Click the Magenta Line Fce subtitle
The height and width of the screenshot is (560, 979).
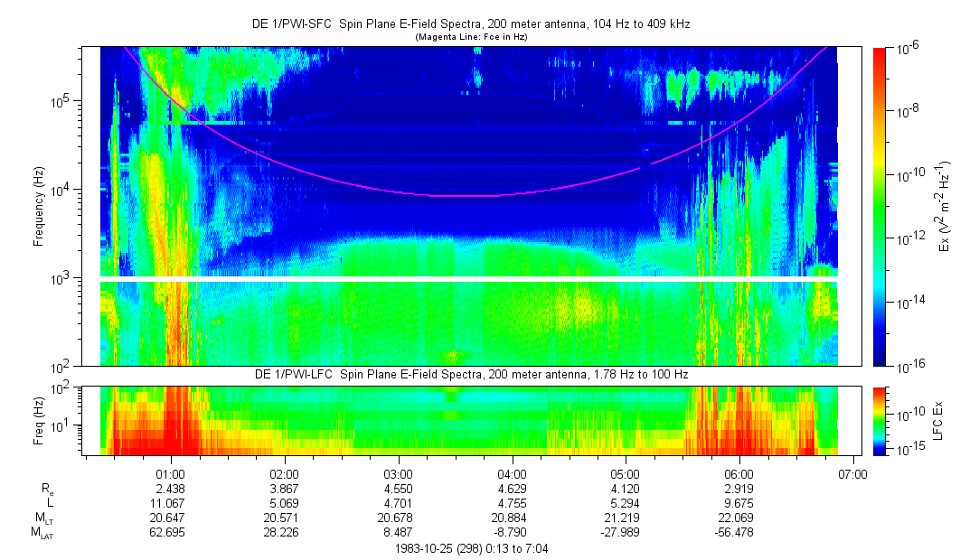point(470,37)
